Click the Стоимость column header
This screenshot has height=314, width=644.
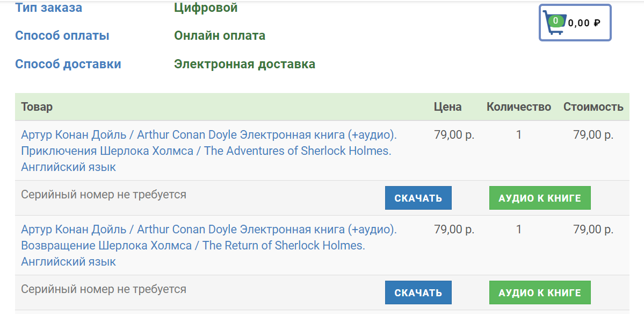594,107
